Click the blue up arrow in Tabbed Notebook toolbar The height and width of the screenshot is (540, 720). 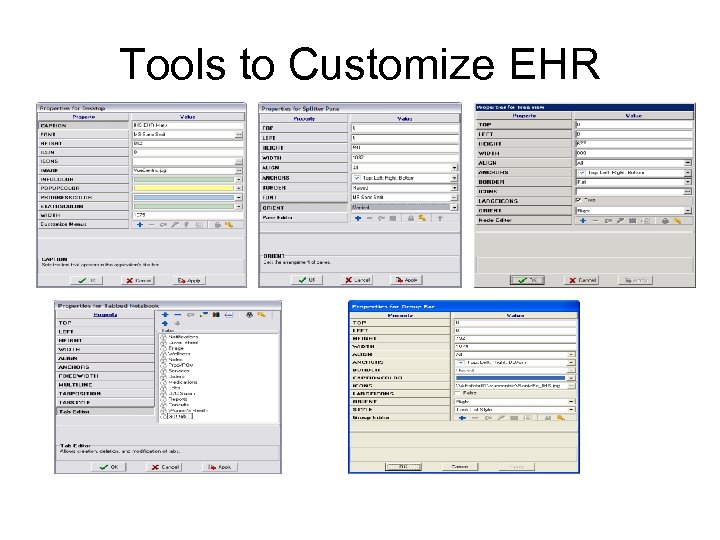point(165,323)
